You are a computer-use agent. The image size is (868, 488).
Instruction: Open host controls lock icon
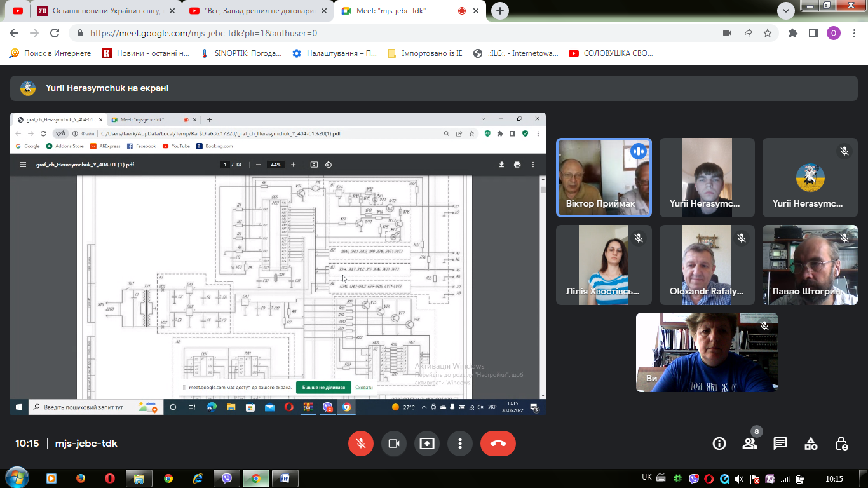click(841, 444)
